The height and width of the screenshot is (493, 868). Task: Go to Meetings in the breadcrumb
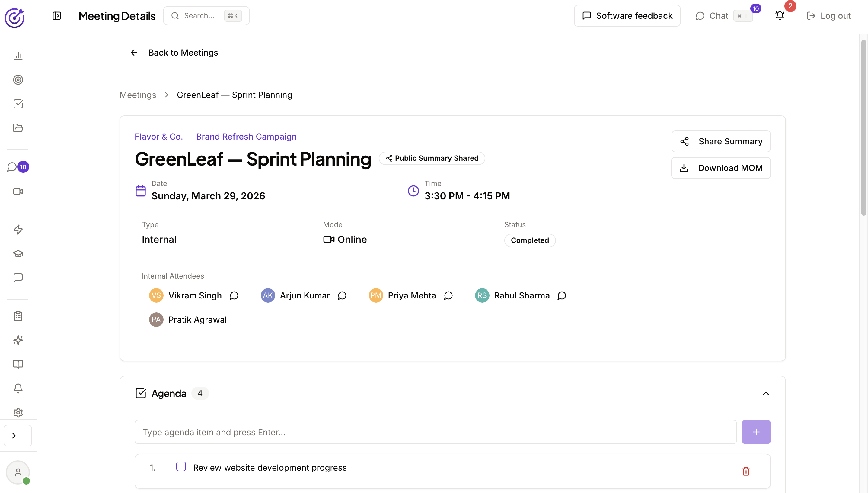[x=138, y=95]
